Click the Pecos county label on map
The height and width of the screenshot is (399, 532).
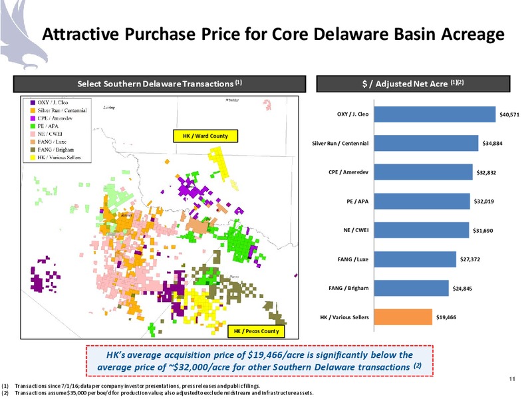234,277
